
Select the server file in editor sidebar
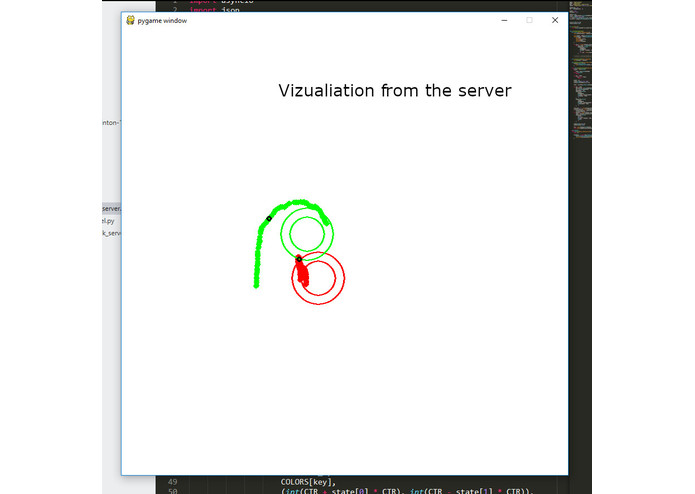click(111, 209)
